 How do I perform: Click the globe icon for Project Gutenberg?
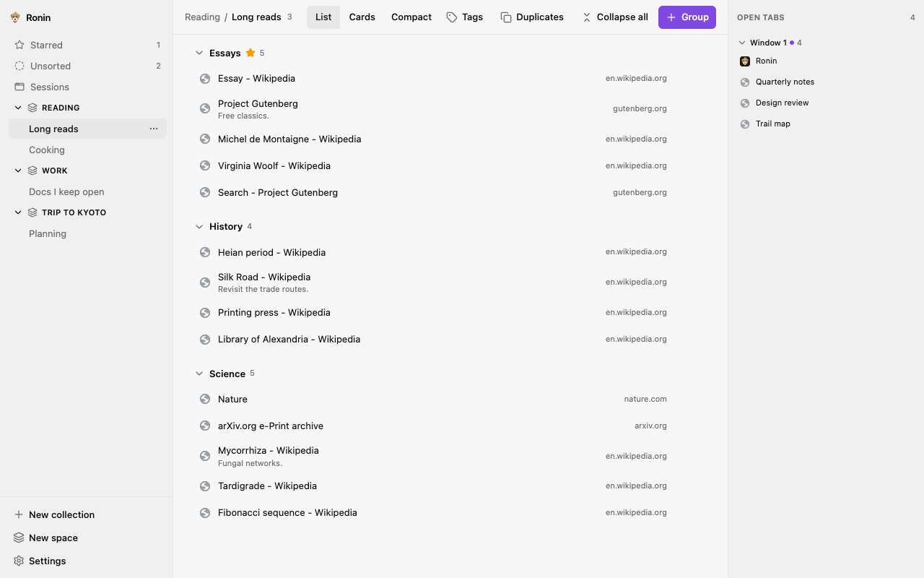point(205,108)
